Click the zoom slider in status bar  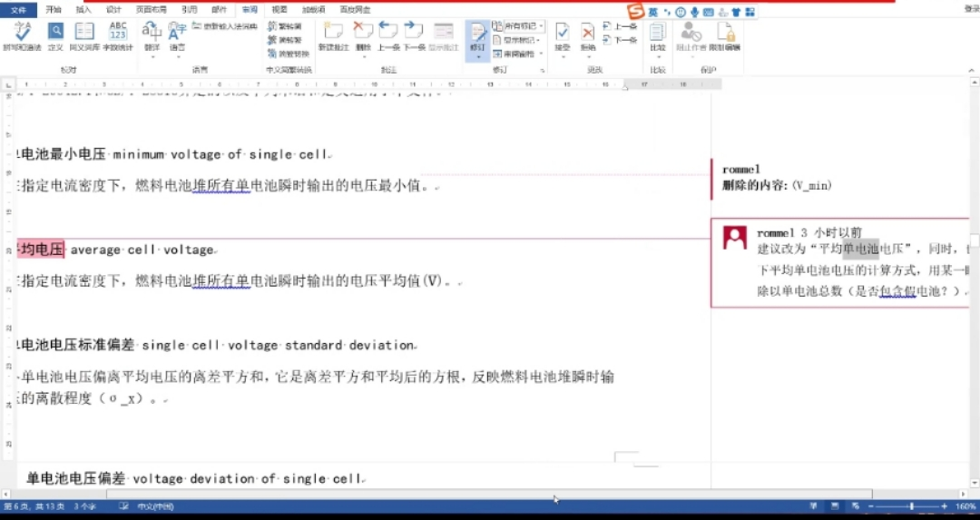pyautogui.click(x=910, y=506)
